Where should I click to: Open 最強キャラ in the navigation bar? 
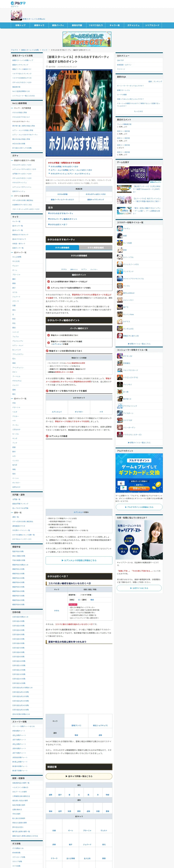tap(39, 25)
